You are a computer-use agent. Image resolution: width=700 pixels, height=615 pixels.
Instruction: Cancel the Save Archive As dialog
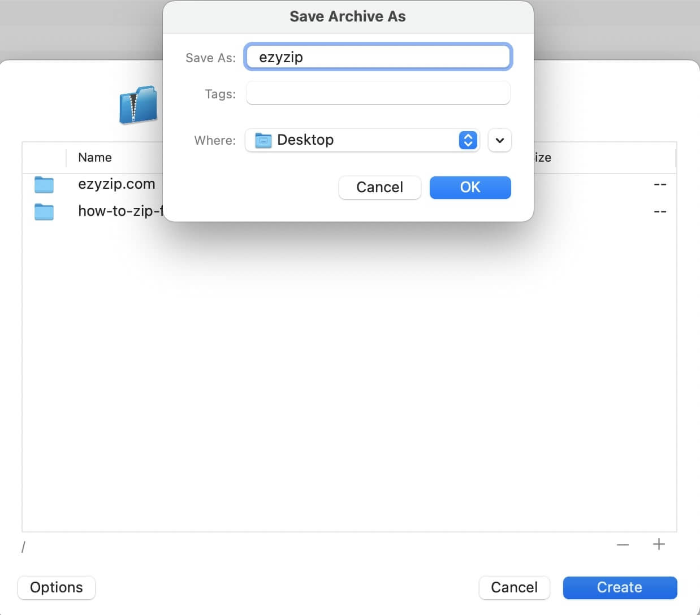pyautogui.click(x=379, y=187)
